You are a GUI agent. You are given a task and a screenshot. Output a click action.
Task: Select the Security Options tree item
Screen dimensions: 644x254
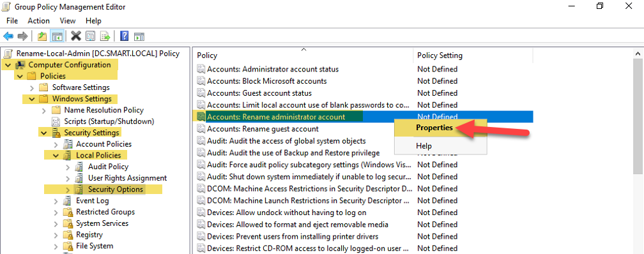click(116, 189)
